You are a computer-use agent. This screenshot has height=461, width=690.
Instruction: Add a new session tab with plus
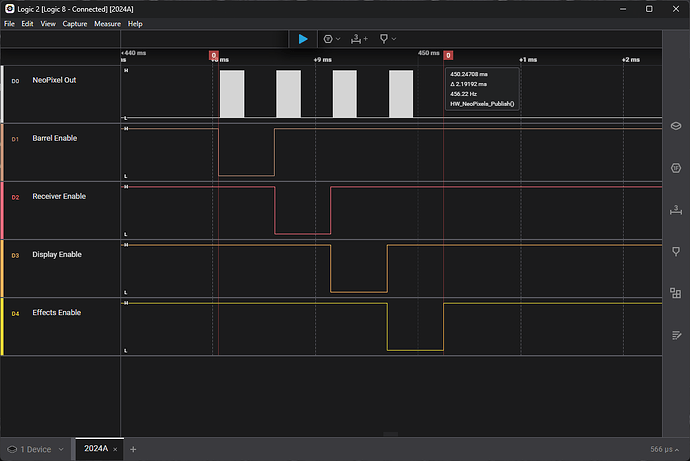pos(133,449)
